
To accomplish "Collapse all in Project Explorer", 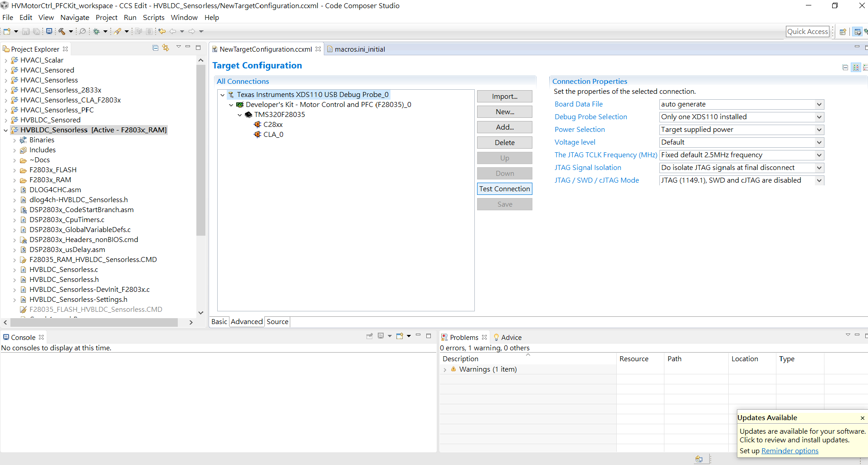I will pos(155,48).
